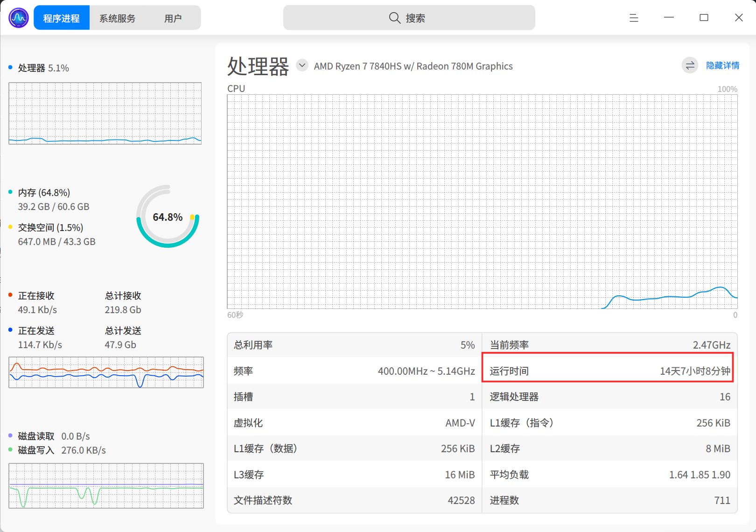Screen dimensions: 756x532
Task: Click the network traffic mini graph
Action: pyautogui.click(x=106, y=372)
